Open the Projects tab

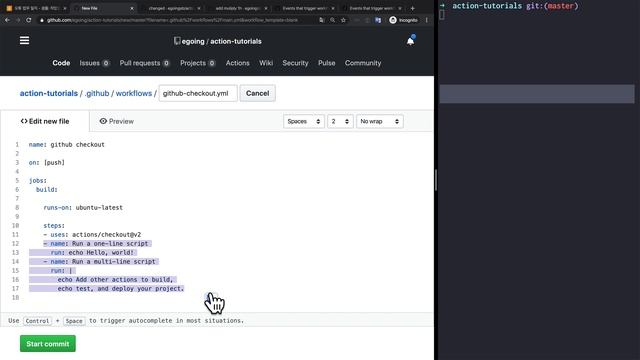coord(198,63)
